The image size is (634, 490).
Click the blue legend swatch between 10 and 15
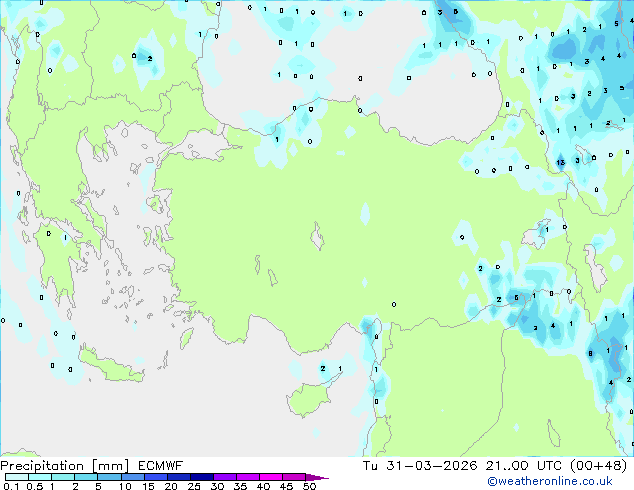[x=133, y=477]
